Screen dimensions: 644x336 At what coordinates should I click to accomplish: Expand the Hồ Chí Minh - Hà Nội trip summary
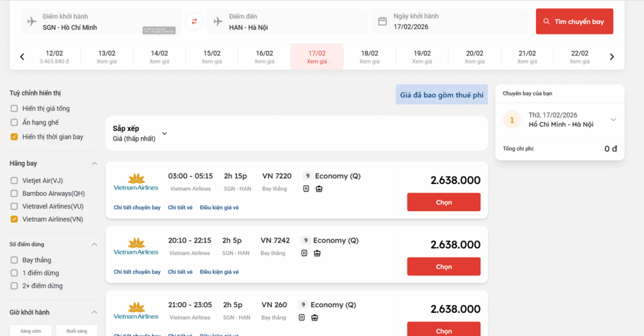pos(613,120)
